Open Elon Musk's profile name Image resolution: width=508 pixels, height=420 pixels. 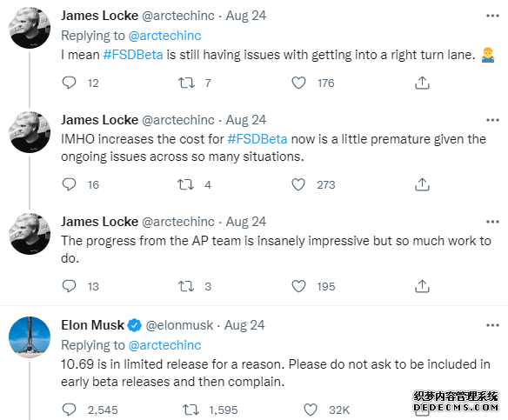point(93,325)
